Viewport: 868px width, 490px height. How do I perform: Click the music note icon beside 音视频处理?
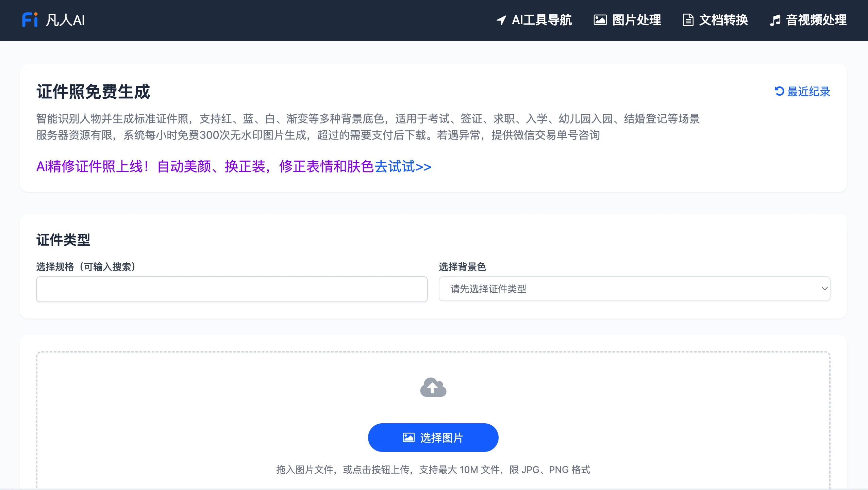click(x=775, y=20)
